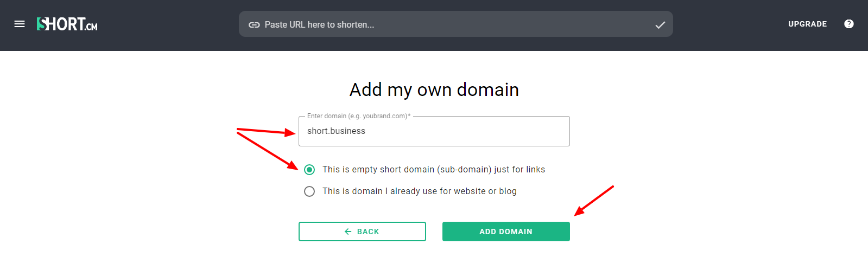Open help via the question mark icon
The image size is (868, 270).
click(849, 24)
